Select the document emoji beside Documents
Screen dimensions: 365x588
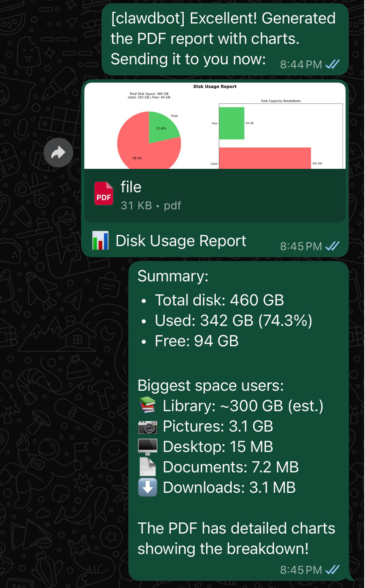[147, 467]
